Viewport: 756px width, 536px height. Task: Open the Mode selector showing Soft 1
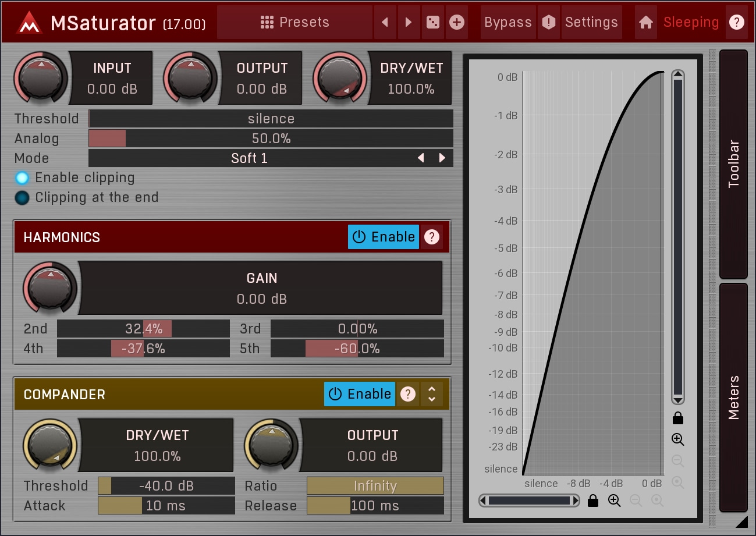click(249, 158)
